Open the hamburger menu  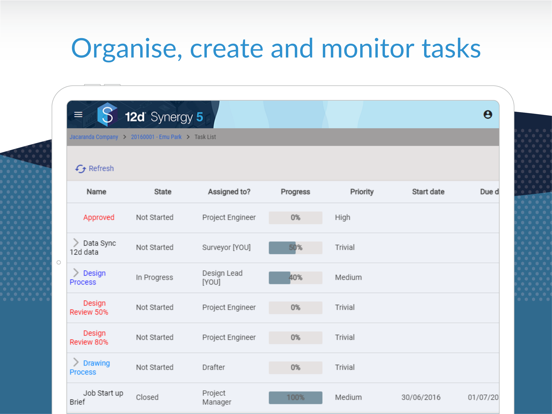click(x=78, y=115)
